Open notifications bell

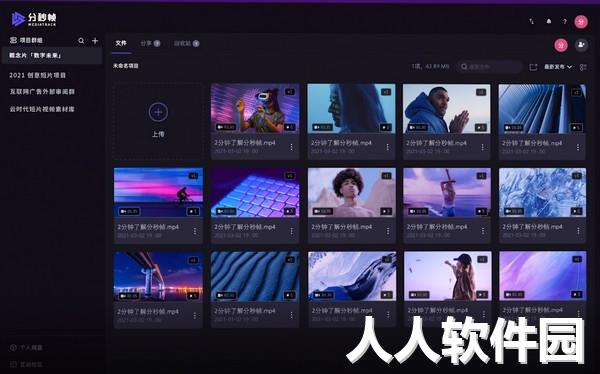pyautogui.click(x=549, y=21)
